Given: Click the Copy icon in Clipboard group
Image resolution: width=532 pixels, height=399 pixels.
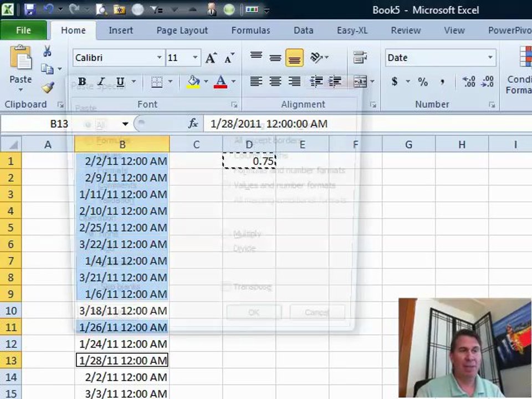Looking at the screenshot, I should 47,69.
